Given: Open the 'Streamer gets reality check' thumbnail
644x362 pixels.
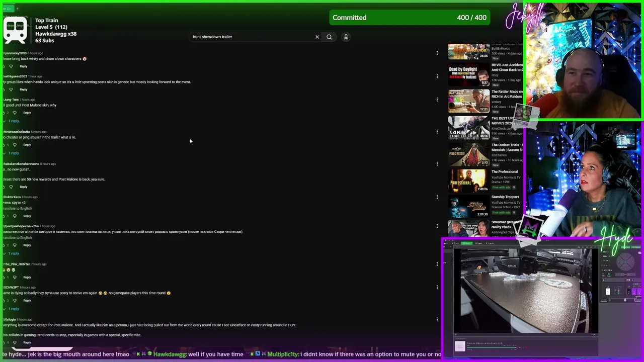Looking at the screenshot, I should pos(469,228).
